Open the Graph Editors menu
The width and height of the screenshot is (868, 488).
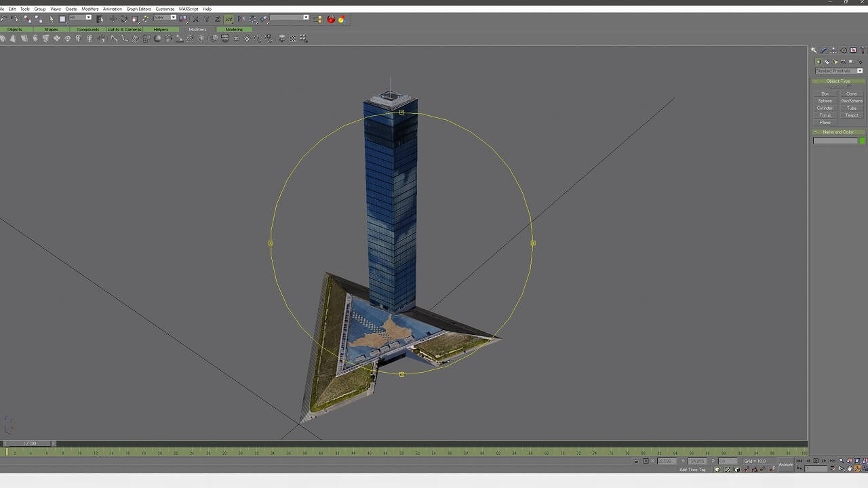point(138,9)
